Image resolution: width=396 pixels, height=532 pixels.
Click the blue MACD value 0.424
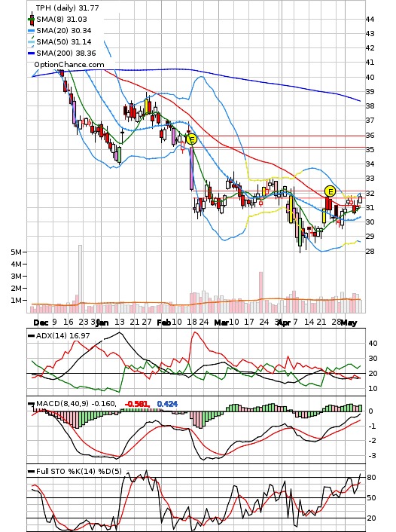point(167,404)
